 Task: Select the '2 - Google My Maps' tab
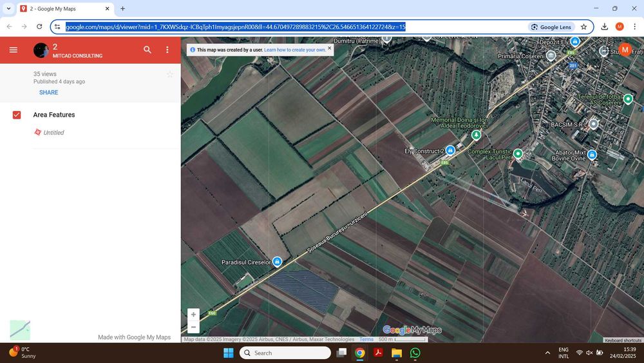(x=65, y=8)
